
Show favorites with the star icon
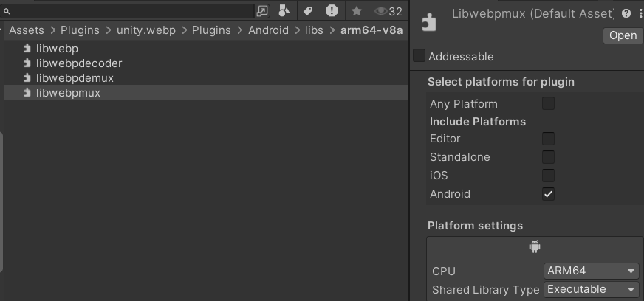357,11
